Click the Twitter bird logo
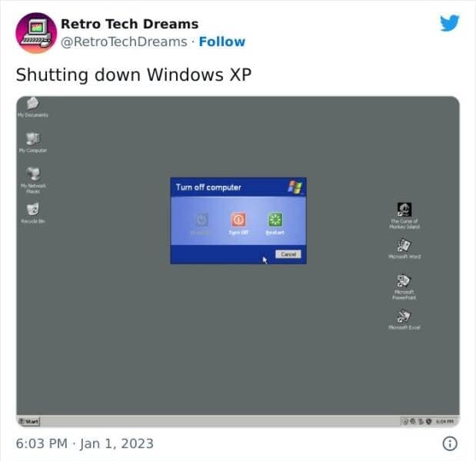 (x=450, y=23)
